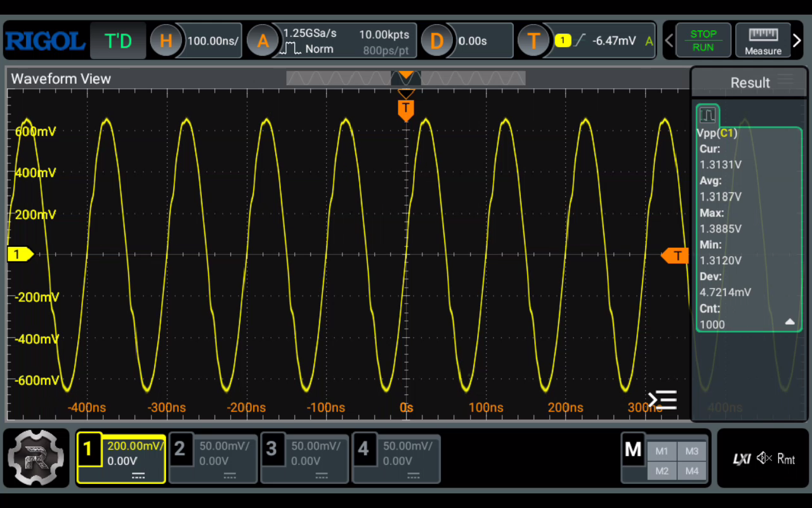Click the 200.00mV/ channel 1 scale
812x508 pixels.
[136, 446]
